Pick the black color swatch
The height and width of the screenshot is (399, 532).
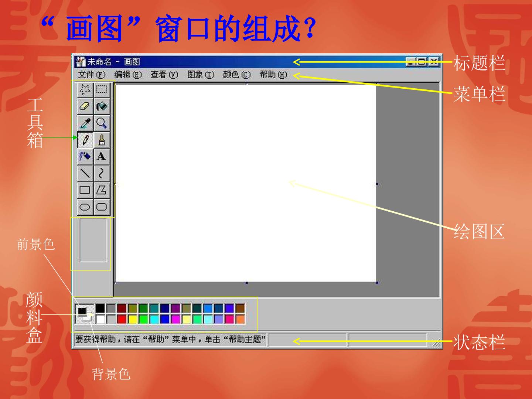[100, 308]
